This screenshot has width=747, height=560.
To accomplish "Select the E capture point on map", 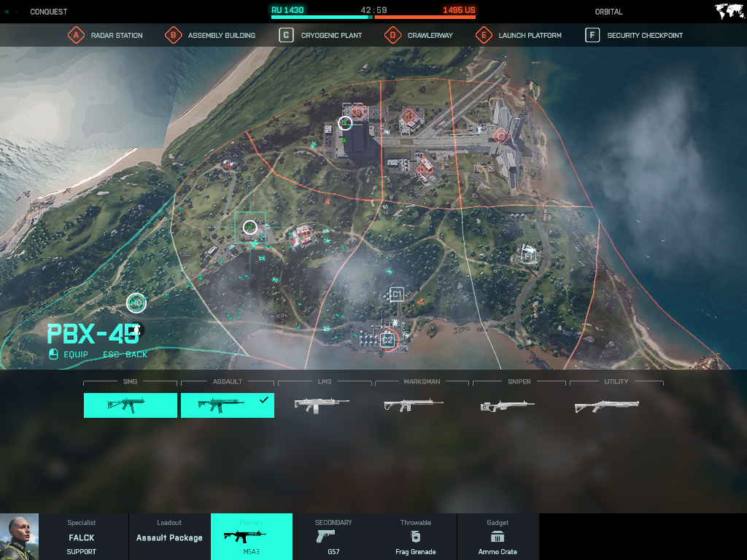I will pyautogui.click(x=500, y=137).
